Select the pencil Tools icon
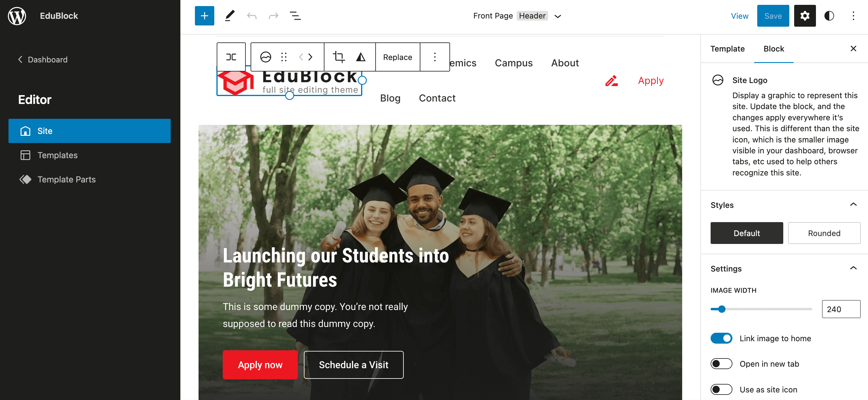 pos(230,16)
